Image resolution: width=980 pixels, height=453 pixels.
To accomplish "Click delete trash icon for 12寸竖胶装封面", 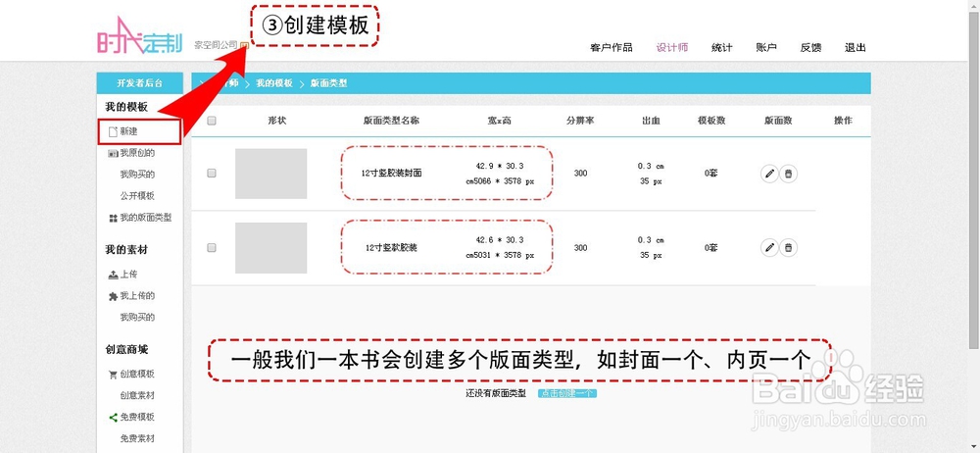I will pyautogui.click(x=788, y=174).
